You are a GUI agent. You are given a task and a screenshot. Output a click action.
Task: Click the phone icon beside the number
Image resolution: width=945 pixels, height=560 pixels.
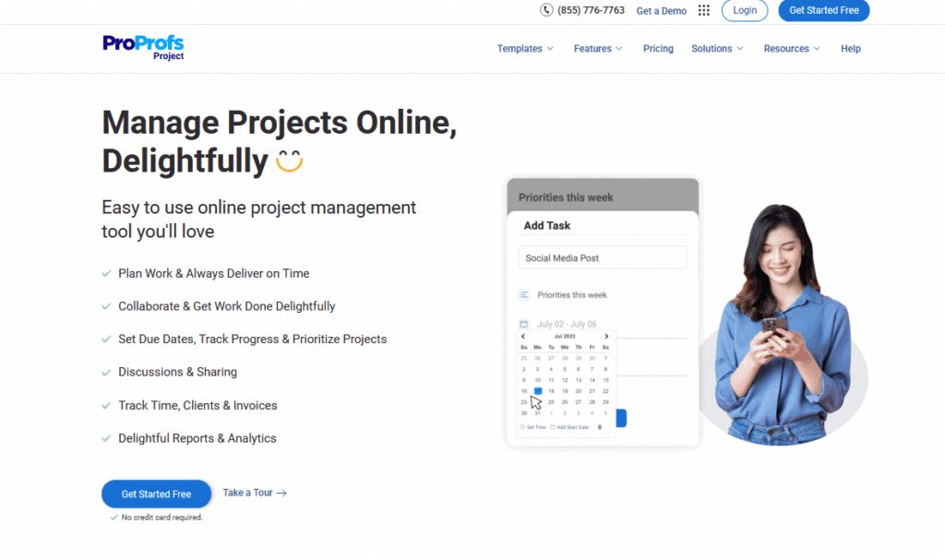pyautogui.click(x=546, y=10)
